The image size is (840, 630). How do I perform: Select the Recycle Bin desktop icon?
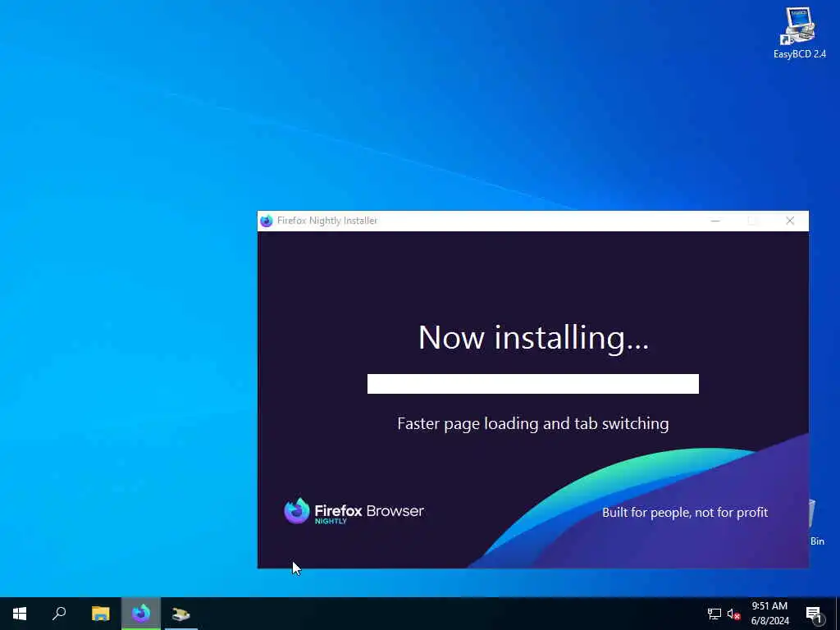pyautogui.click(x=816, y=523)
